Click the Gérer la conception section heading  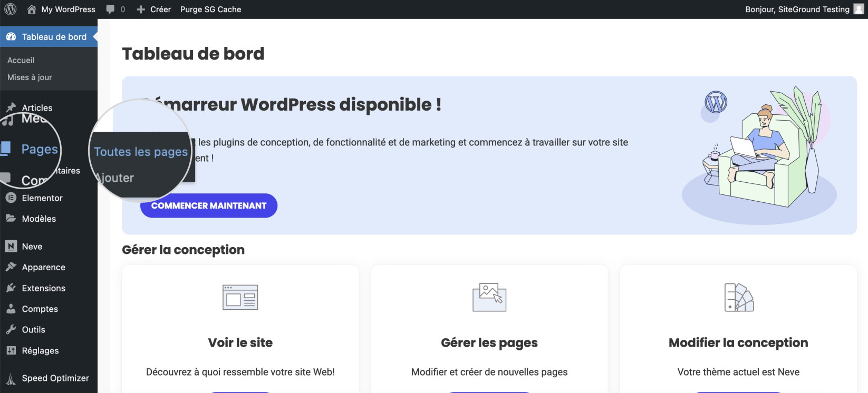click(x=183, y=250)
